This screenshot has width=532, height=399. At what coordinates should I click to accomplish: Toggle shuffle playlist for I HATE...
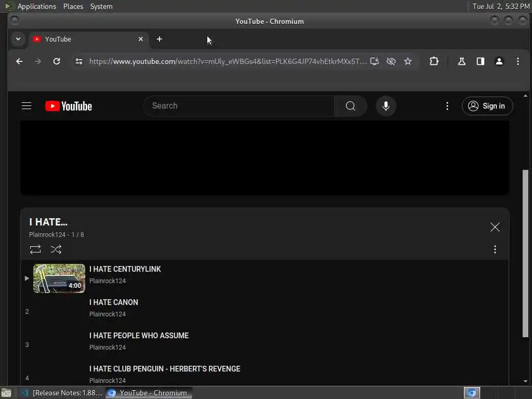56,249
